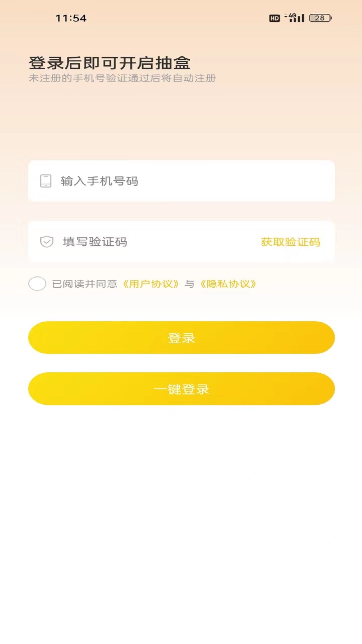Check the 已阅读并同意 agreement circle

(x=37, y=284)
